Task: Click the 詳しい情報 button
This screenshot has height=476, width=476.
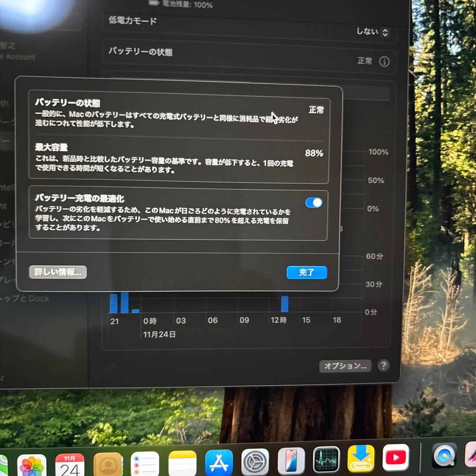Action: pyautogui.click(x=57, y=272)
